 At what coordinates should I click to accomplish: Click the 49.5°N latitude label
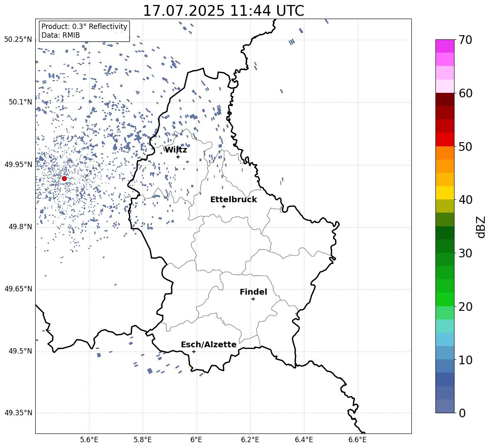(20, 351)
